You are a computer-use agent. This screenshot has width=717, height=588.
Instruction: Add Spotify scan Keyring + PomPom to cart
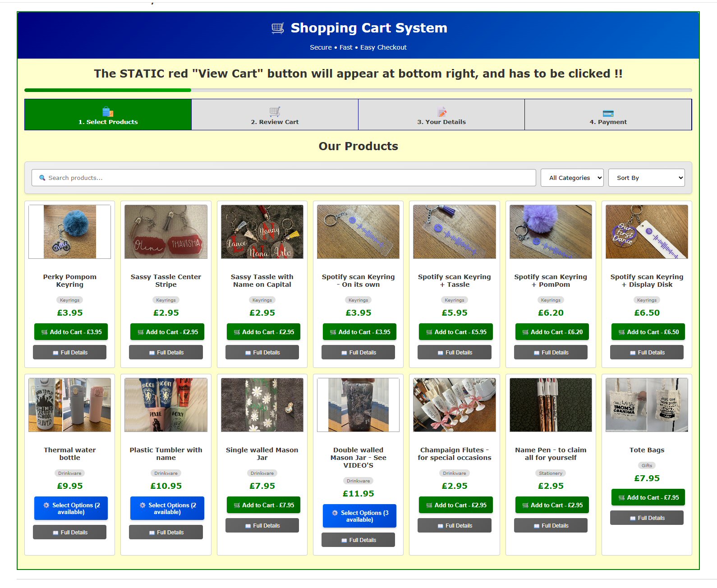pyautogui.click(x=552, y=332)
